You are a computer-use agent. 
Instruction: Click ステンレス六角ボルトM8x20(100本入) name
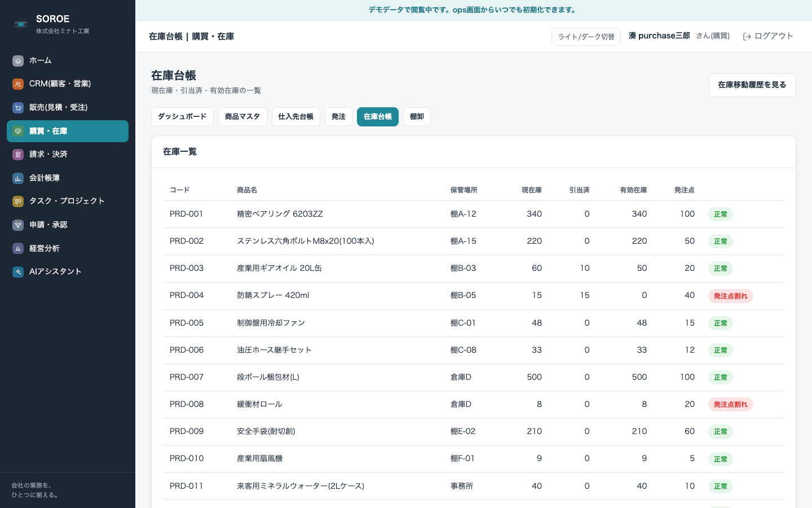click(x=306, y=241)
